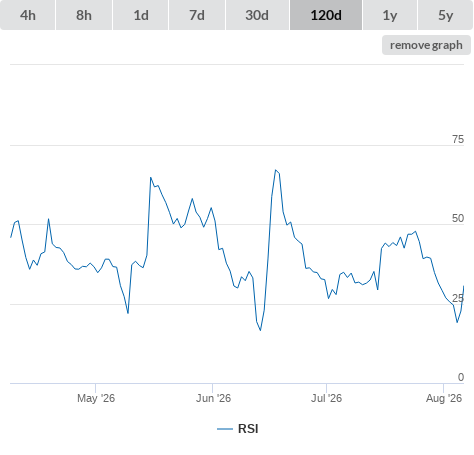Select the Aug '26 axis label
This screenshot has width=474, height=455.
pos(444,398)
